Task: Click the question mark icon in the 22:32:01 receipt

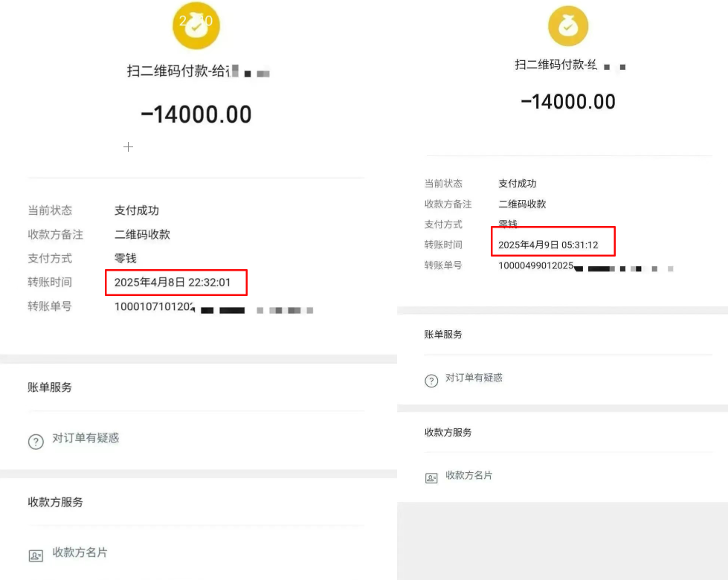Action: 36,441
